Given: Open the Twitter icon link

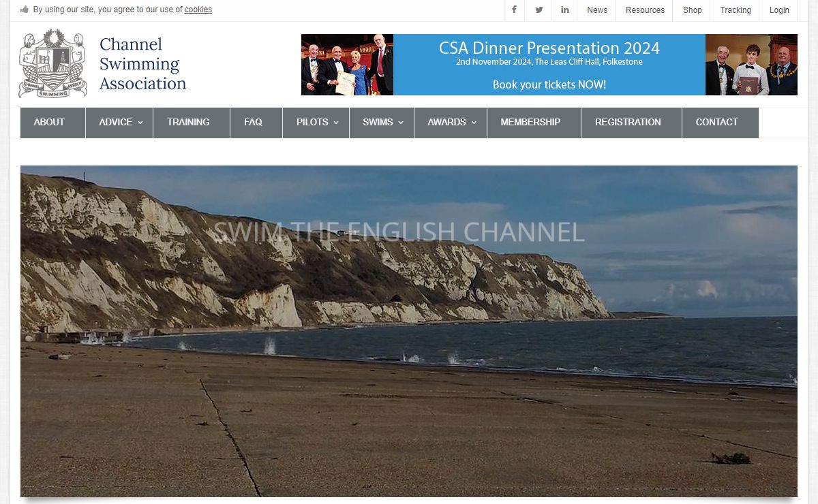Looking at the screenshot, I should pyautogui.click(x=539, y=10).
